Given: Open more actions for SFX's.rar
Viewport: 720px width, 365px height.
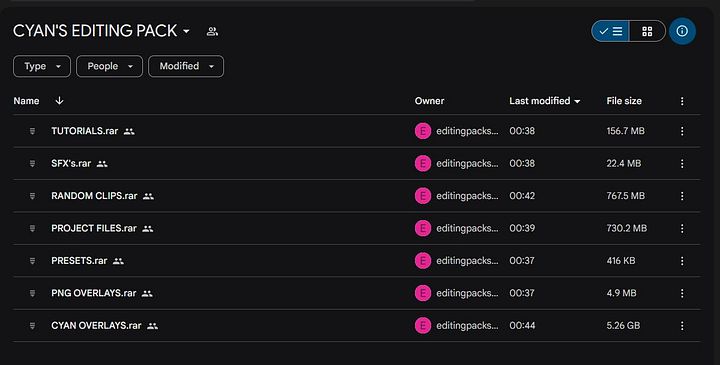Looking at the screenshot, I should click(682, 164).
